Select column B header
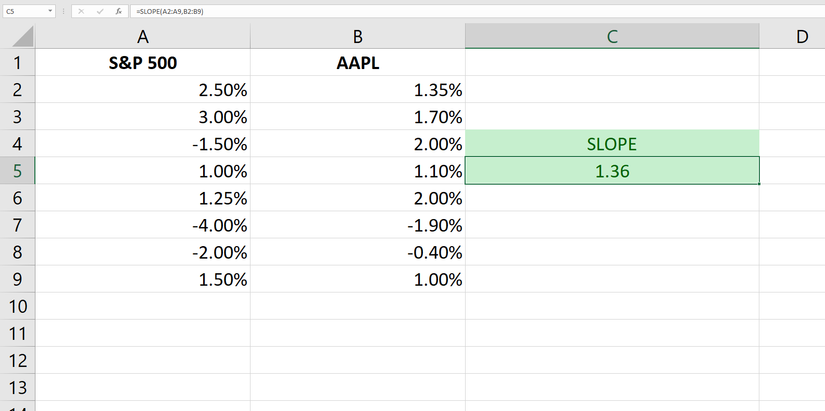Viewport: 825px width, 411px height. pyautogui.click(x=358, y=36)
